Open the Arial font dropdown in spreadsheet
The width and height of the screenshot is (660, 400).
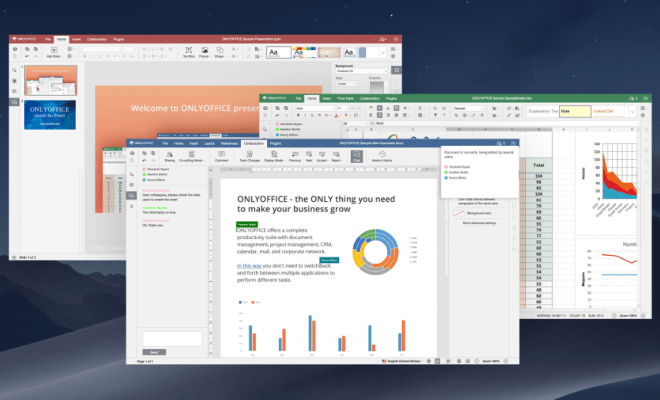315,108
